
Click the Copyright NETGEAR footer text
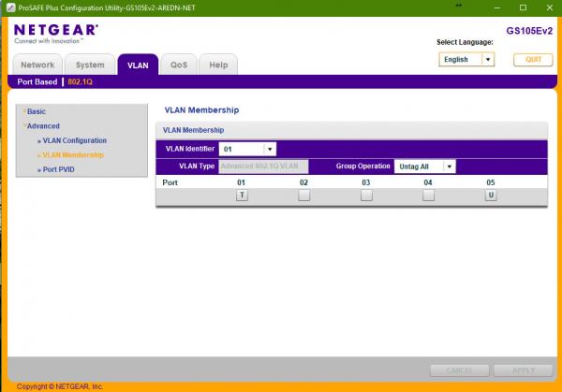coord(60,386)
